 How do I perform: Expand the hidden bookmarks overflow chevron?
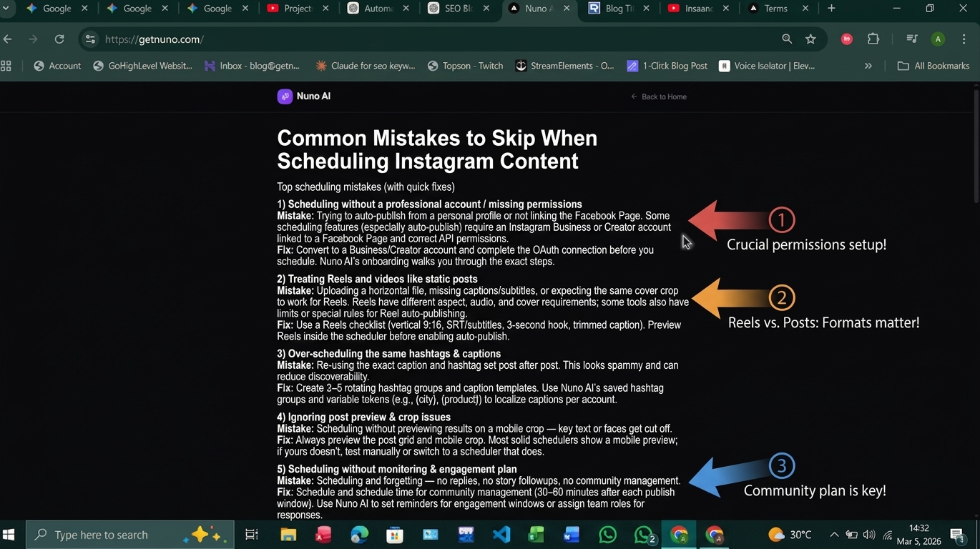tap(868, 66)
